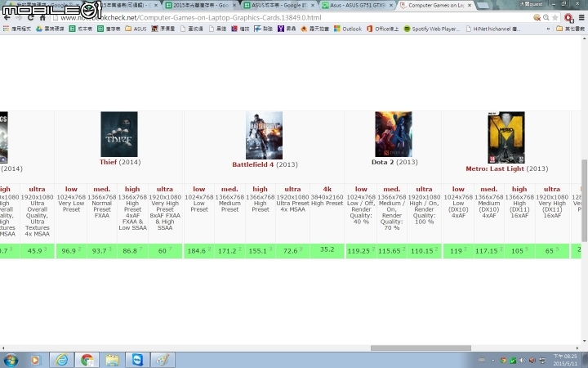Click the 93.7 Thief medium value
Viewport: 588px width, 368px height.
click(101, 251)
